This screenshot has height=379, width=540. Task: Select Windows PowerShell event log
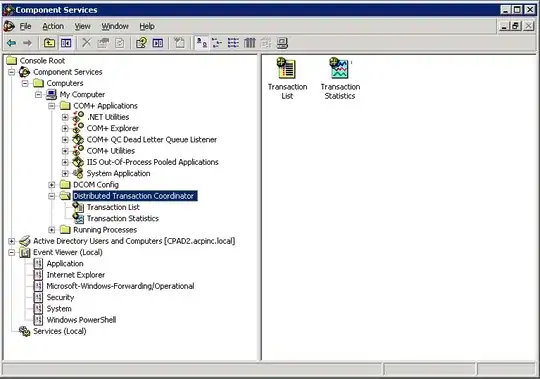click(x=81, y=320)
